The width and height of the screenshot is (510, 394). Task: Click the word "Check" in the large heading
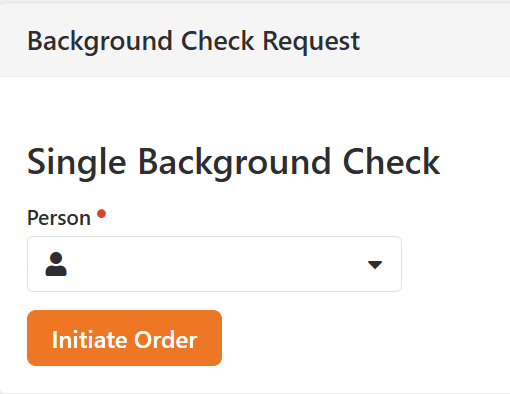392,162
